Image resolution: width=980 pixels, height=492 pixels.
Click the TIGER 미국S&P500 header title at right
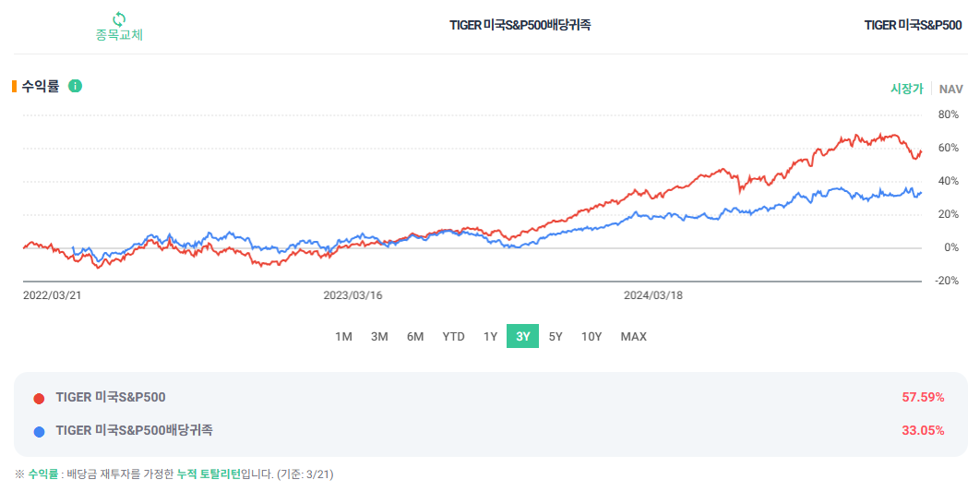point(913,25)
